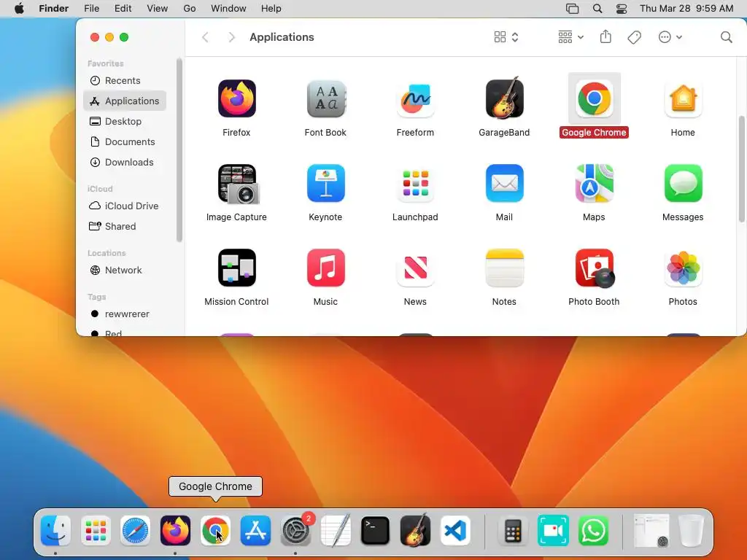This screenshot has width=747, height=560.
Task: Click the date and time in menu bar
Action: coord(686,9)
